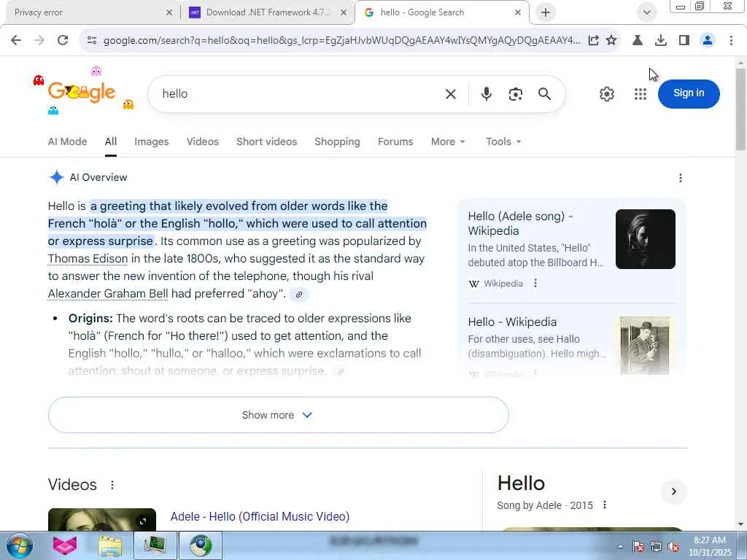Viewport: 747px width, 560px height.
Task: Select the Images search tab
Action: click(152, 142)
